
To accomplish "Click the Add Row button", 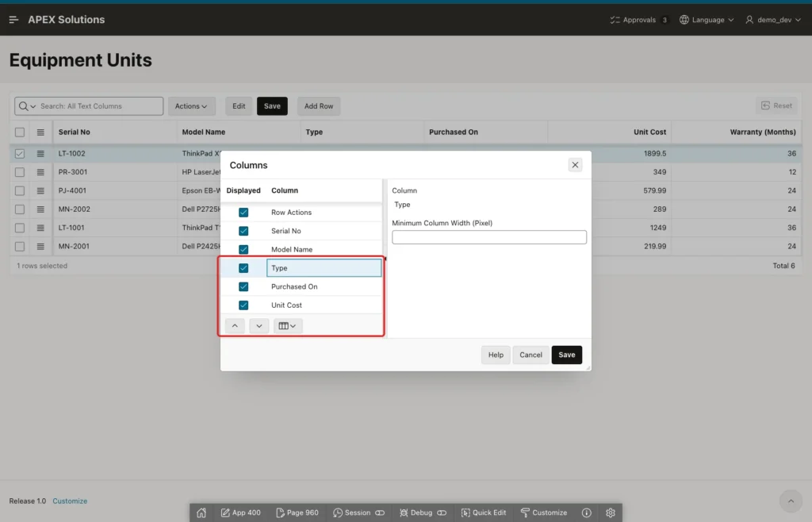I will tap(319, 106).
